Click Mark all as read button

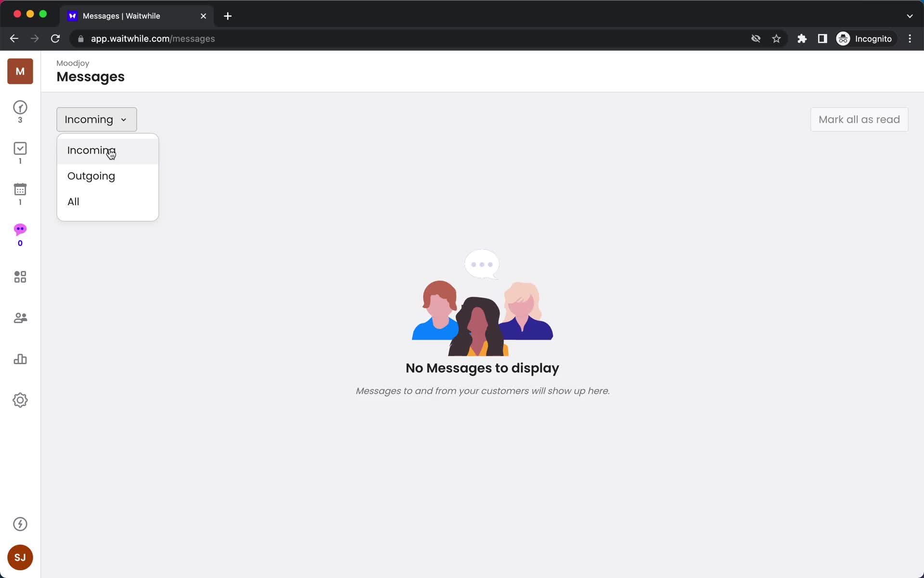859,119
